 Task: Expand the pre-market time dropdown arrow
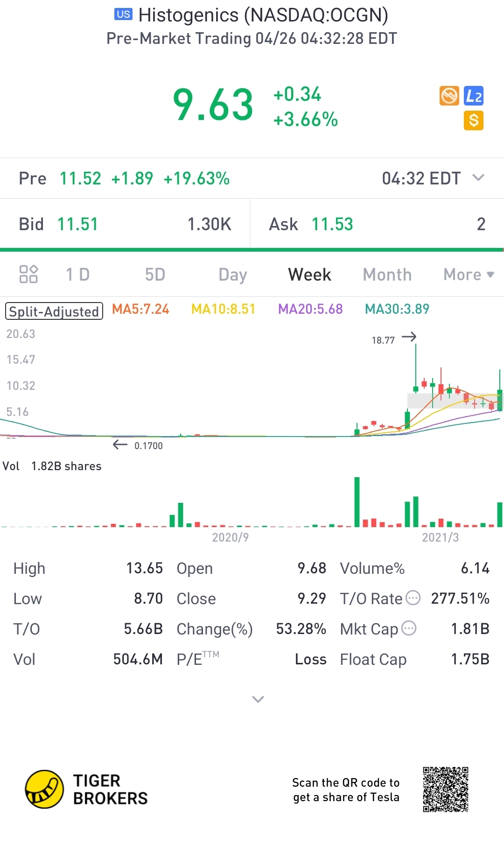click(478, 178)
